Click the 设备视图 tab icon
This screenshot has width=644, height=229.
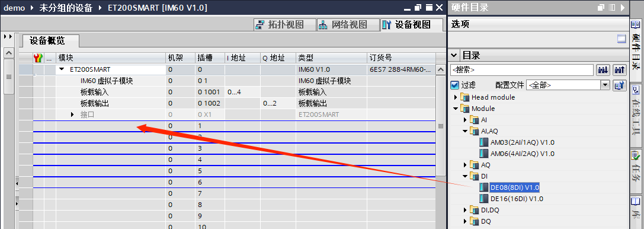coord(386,25)
